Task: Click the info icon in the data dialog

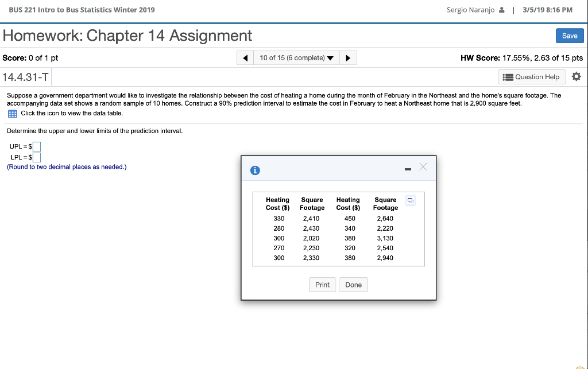Action: 255,170
